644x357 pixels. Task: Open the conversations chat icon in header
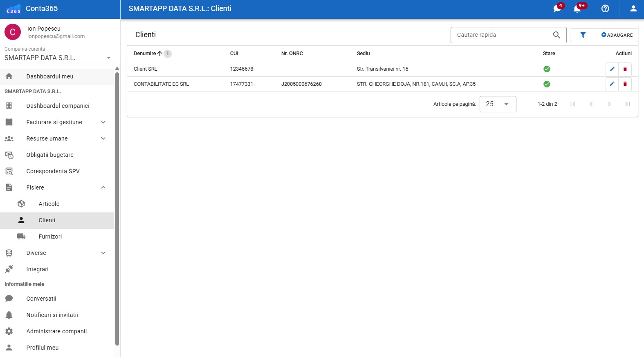[557, 9]
